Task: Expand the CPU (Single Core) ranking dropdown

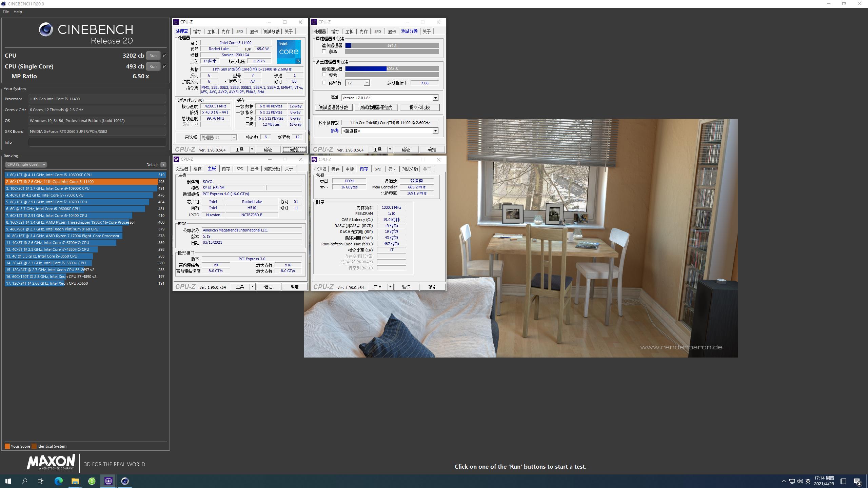Action: tap(26, 164)
